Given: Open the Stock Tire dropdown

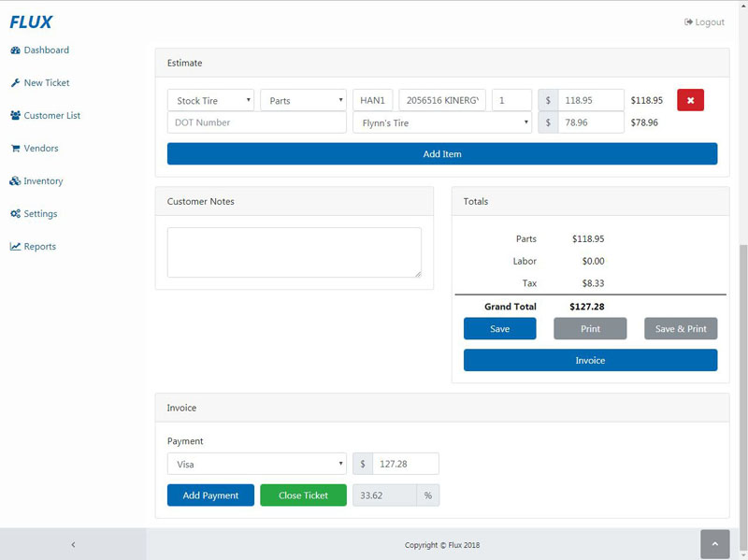Looking at the screenshot, I should pyautogui.click(x=210, y=100).
